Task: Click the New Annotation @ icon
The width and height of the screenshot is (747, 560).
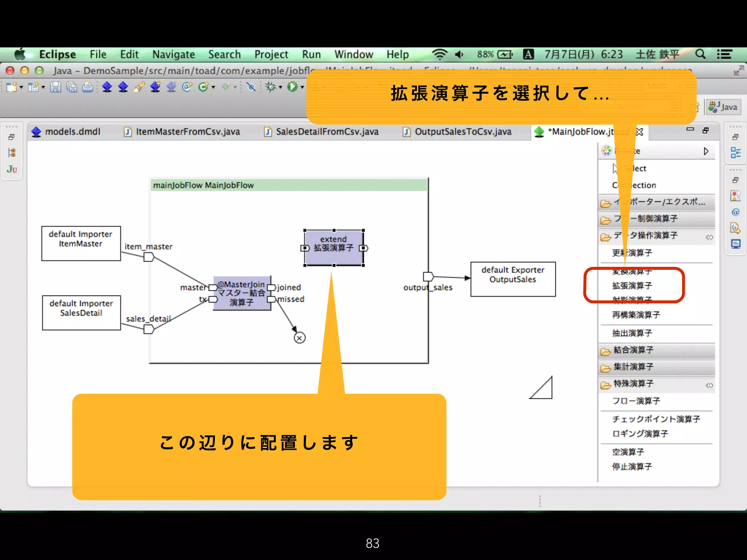Action: point(187,87)
